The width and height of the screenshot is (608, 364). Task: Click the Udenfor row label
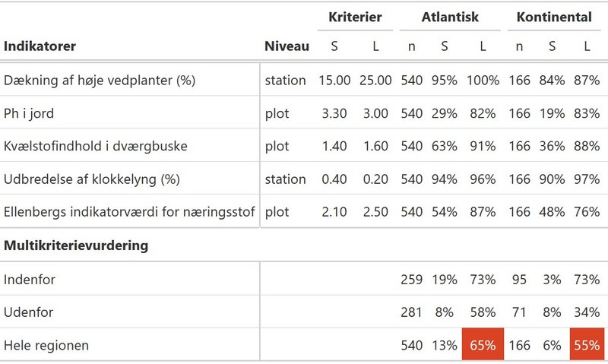point(28,312)
